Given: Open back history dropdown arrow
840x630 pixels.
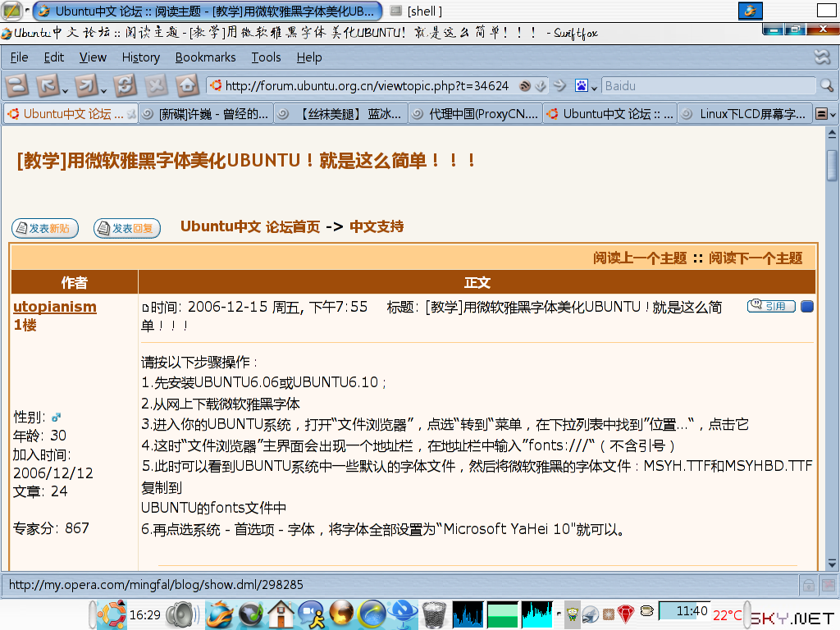Looking at the screenshot, I should (65, 90).
